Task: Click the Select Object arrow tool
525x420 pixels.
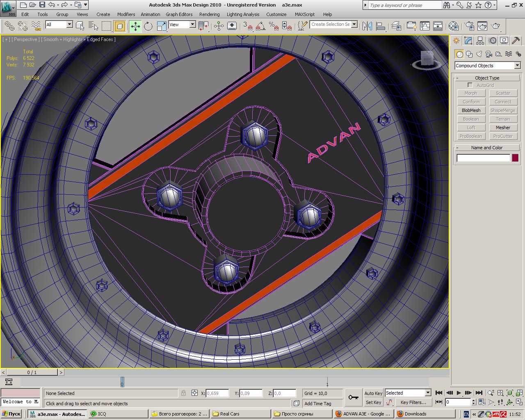Action: tap(80, 26)
